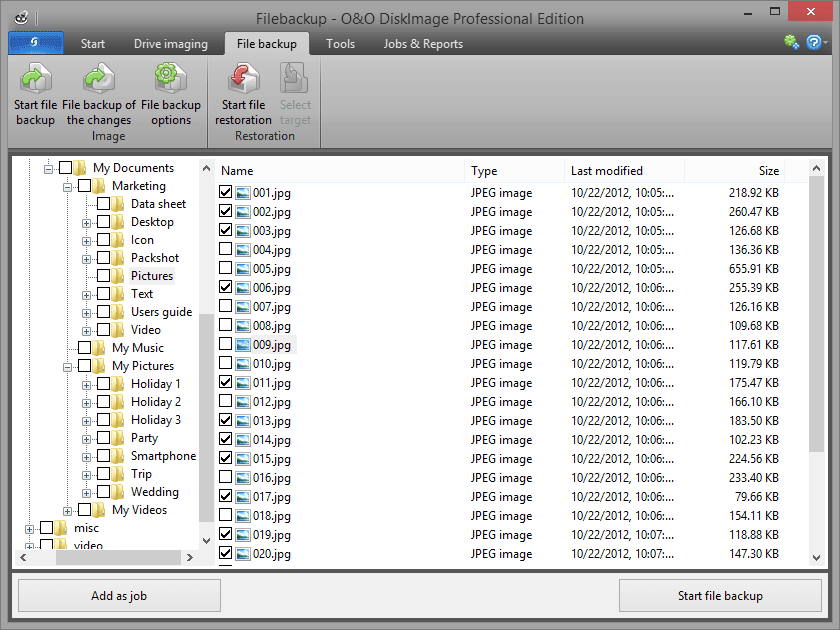The width and height of the screenshot is (840, 630).
Task: Uncheck the 006.jpg checkbox
Action: 226,287
